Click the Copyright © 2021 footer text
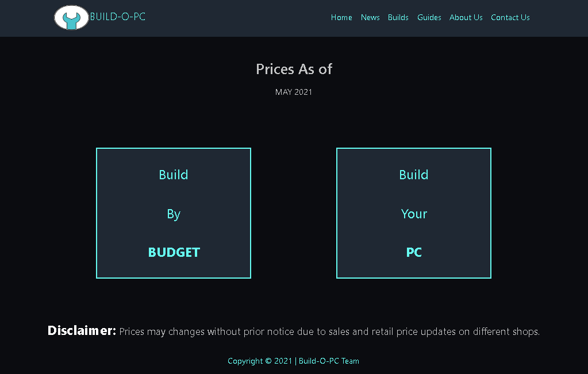This screenshot has width=588, height=374. [260, 361]
